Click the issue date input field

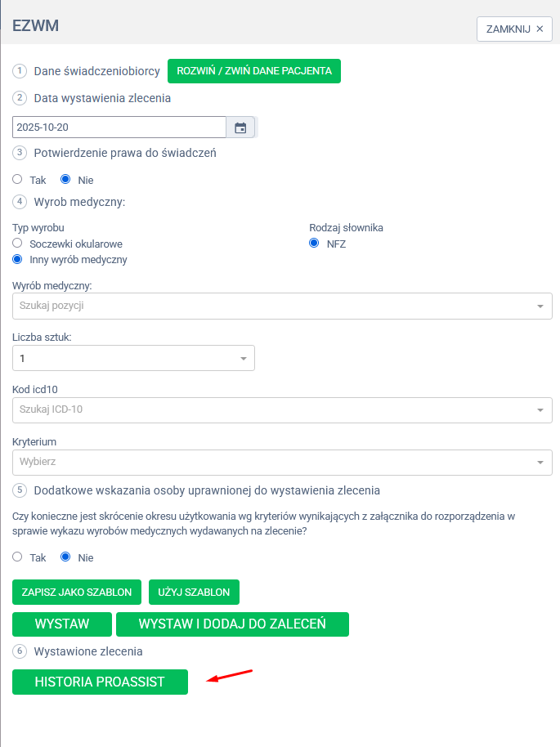[x=119, y=127]
